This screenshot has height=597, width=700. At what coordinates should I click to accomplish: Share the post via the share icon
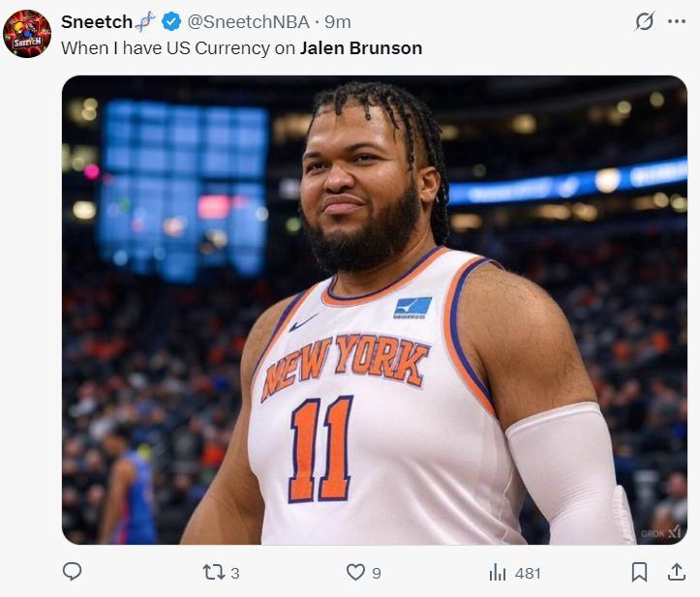click(x=677, y=572)
